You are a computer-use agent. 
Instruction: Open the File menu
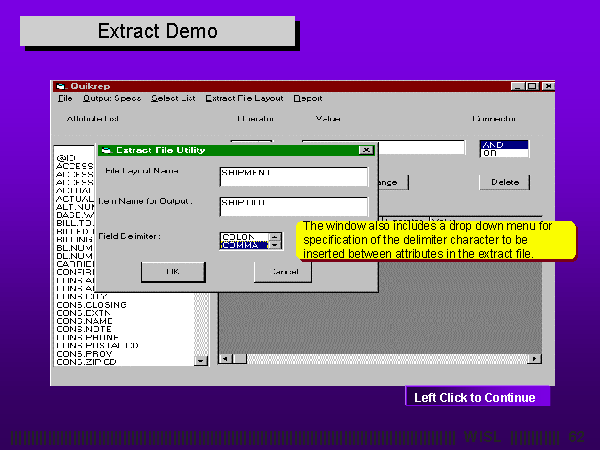pos(65,98)
